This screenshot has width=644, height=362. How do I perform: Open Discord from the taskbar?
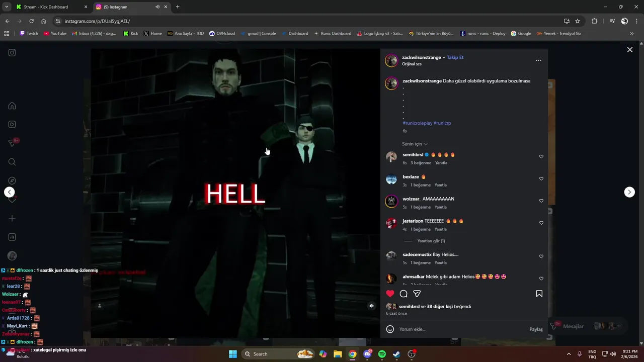[367, 354]
